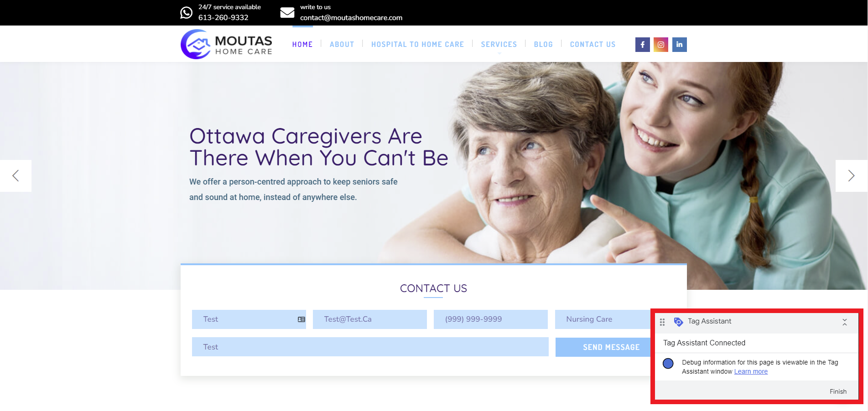This screenshot has width=868, height=411.
Task: Click the email input field
Action: click(x=370, y=319)
